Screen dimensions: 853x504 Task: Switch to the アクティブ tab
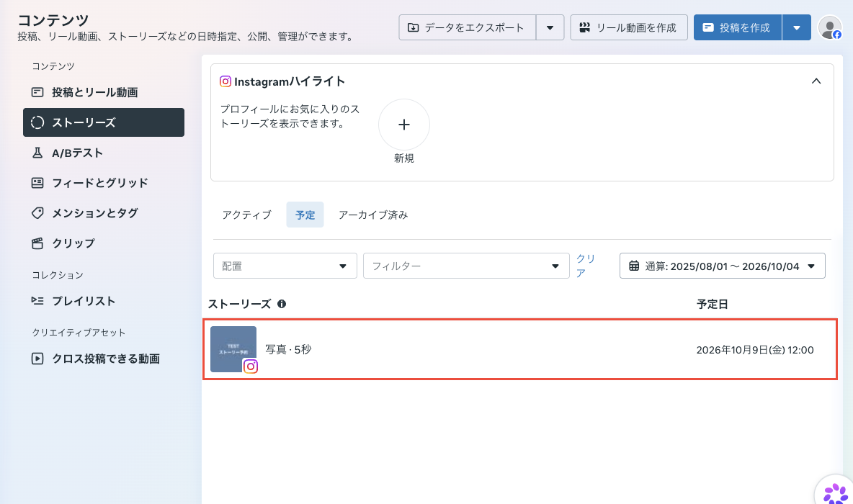[x=246, y=215]
